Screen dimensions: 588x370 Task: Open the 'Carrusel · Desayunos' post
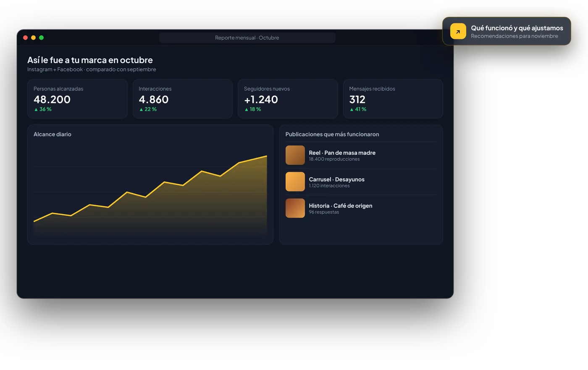click(x=361, y=182)
